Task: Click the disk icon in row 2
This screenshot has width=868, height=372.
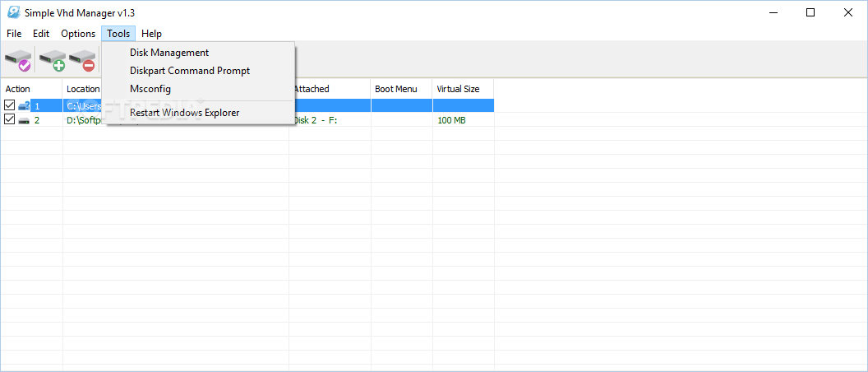Action: coord(24,120)
